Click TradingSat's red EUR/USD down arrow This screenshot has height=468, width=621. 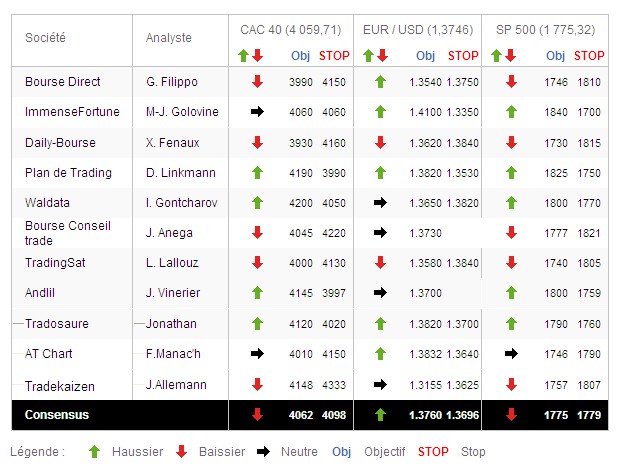[380, 263]
